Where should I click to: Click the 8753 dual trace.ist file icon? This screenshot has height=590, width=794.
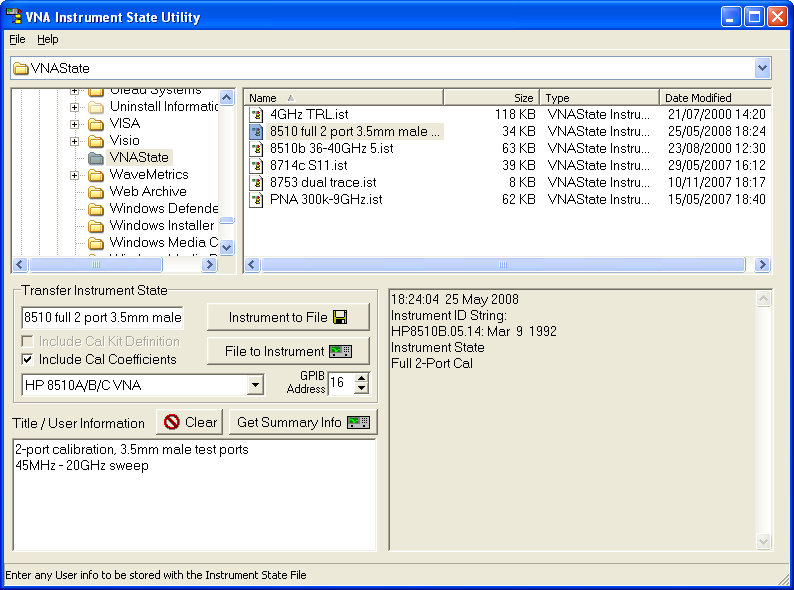point(256,183)
